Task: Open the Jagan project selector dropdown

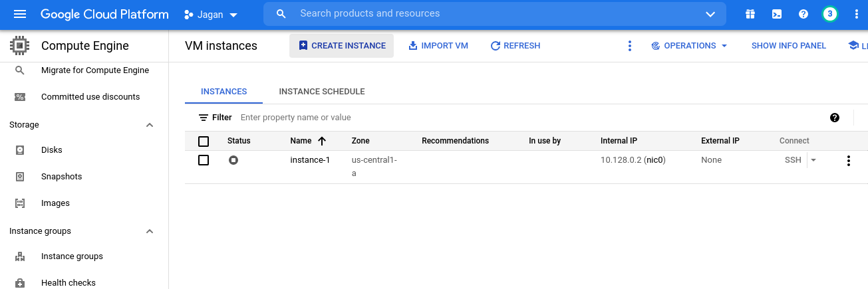Action: [211, 15]
